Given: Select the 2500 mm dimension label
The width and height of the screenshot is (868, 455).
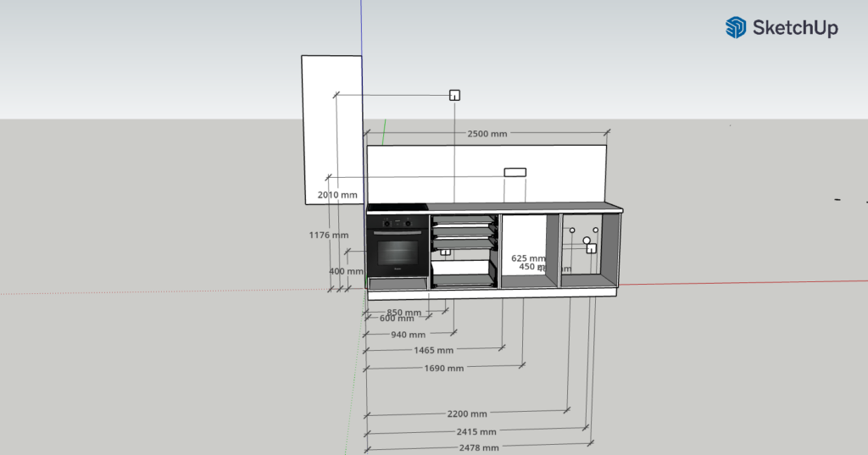Looking at the screenshot, I should (487, 134).
